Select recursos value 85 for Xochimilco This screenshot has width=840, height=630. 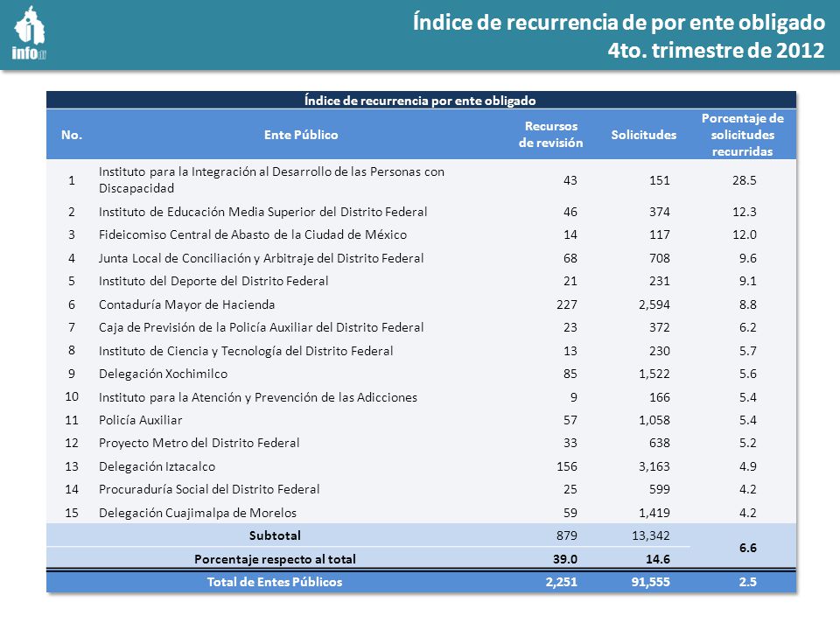(x=570, y=374)
